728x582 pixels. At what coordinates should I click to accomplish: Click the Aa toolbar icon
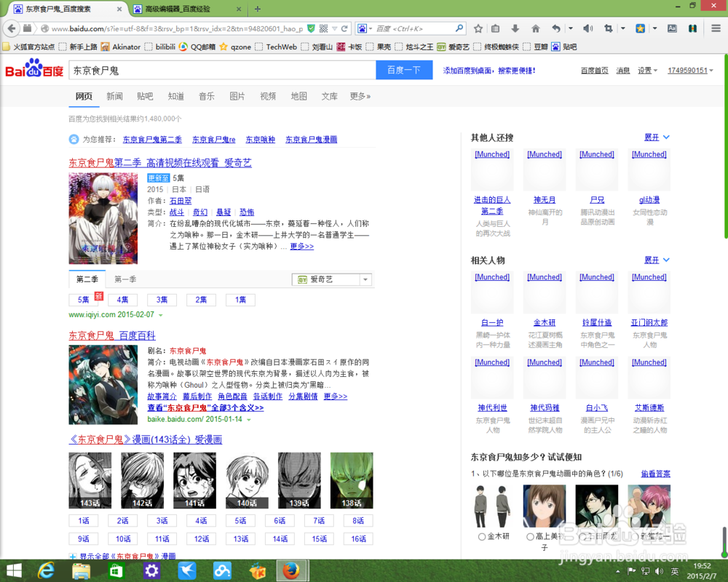point(672,29)
